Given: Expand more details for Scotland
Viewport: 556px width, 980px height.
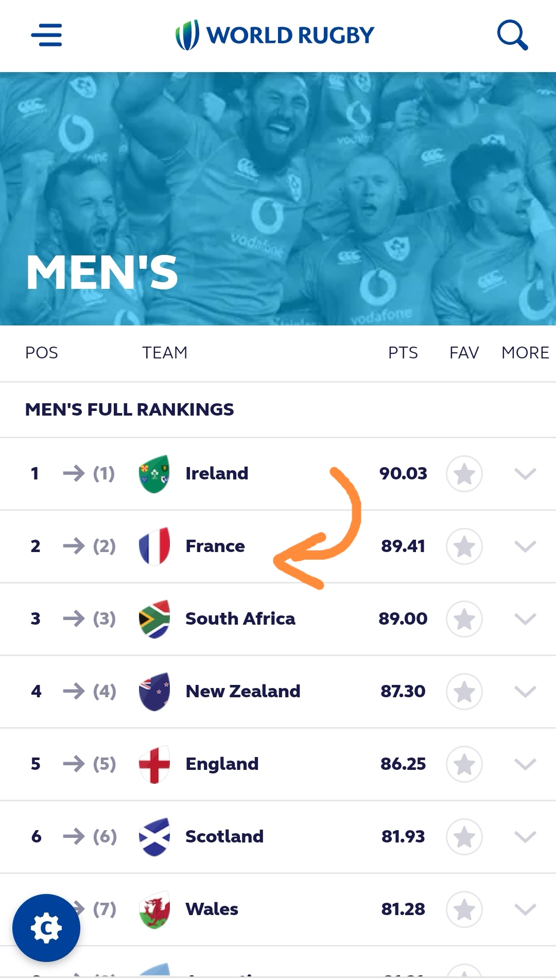Looking at the screenshot, I should click(x=525, y=837).
